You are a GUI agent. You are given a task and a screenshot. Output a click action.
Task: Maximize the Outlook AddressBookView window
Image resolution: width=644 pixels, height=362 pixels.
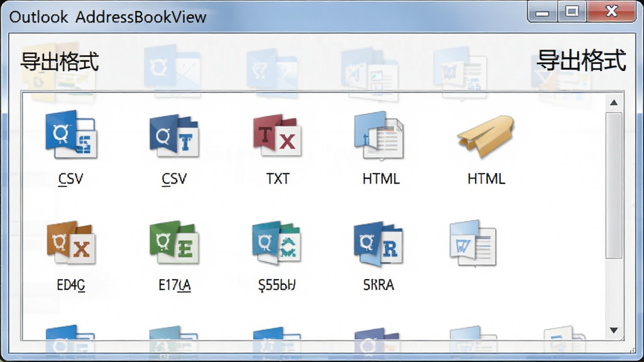click(x=572, y=11)
